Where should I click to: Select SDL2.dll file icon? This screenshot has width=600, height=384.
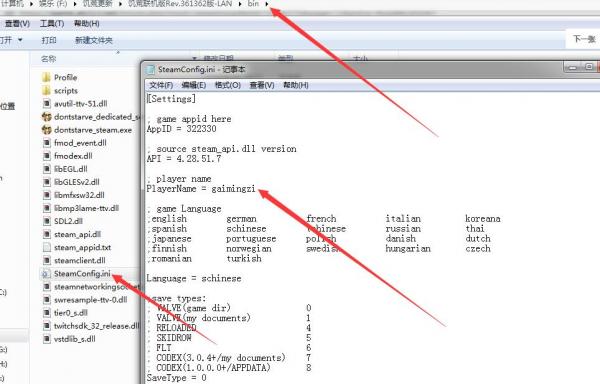tap(46, 221)
